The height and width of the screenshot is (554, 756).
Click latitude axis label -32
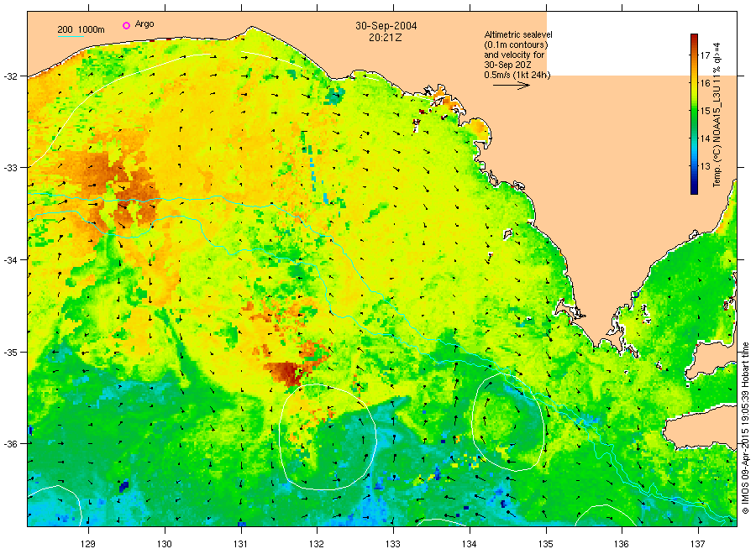point(10,76)
